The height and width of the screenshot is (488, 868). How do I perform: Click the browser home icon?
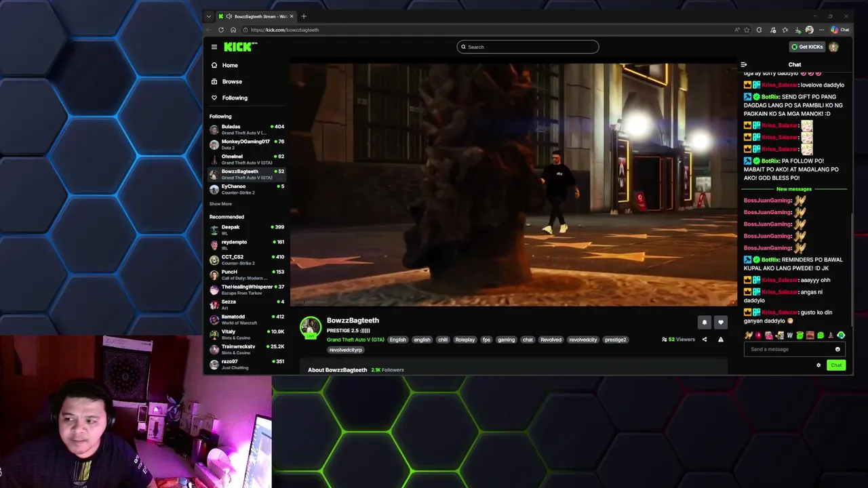[233, 30]
